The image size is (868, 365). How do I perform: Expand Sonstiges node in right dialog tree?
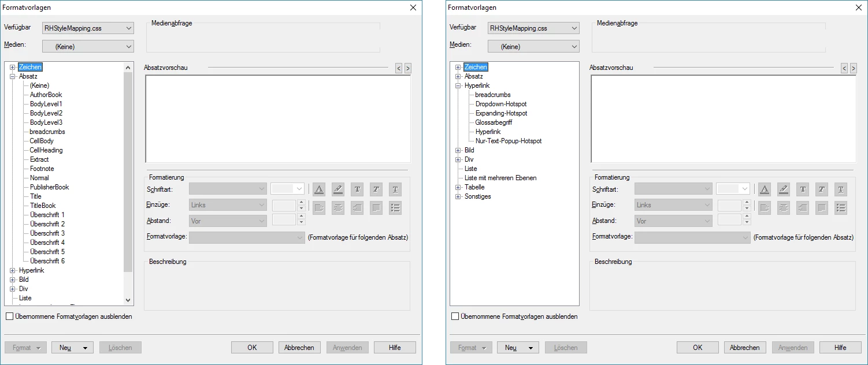(x=458, y=196)
